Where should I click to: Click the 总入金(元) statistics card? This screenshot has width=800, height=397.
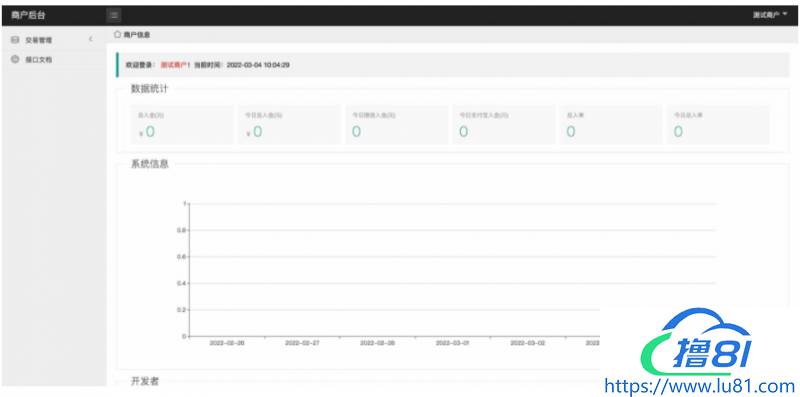pyautogui.click(x=182, y=125)
